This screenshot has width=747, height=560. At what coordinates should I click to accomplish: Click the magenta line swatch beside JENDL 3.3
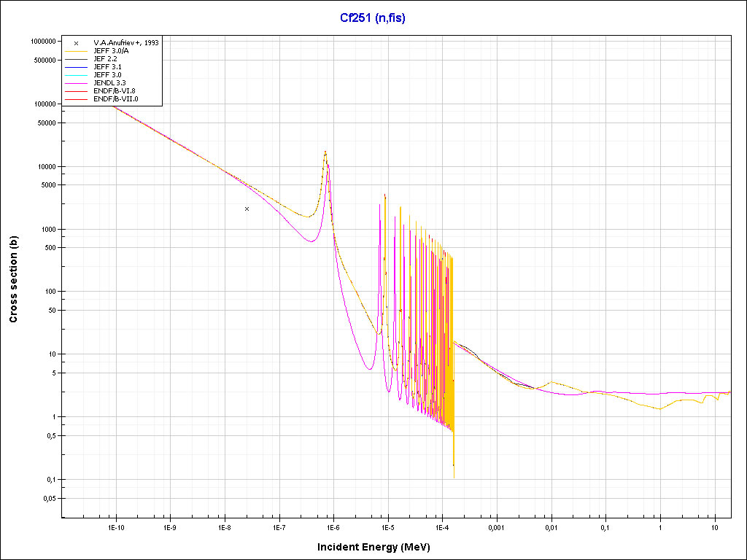pyautogui.click(x=76, y=82)
